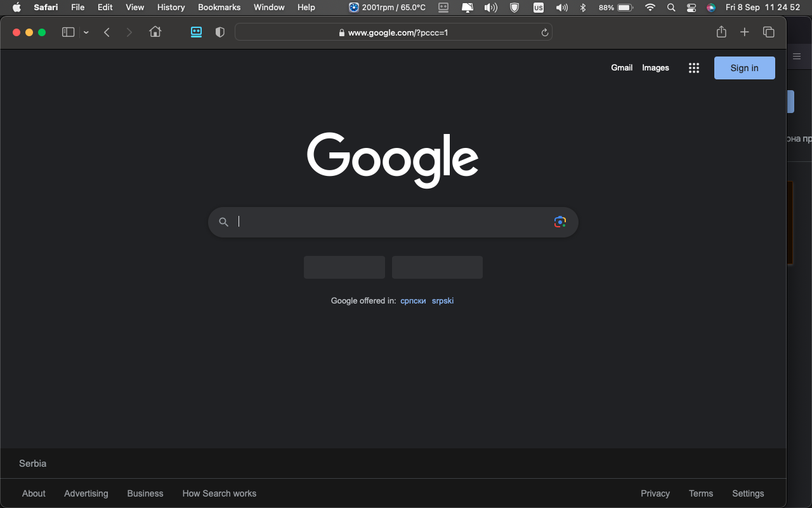The image size is (812, 508).
Task: Click the Sign in button
Action: point(745,68)
